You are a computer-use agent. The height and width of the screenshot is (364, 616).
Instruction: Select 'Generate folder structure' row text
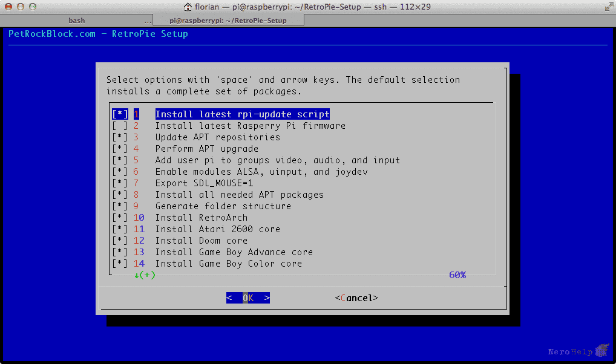point(223,206)
